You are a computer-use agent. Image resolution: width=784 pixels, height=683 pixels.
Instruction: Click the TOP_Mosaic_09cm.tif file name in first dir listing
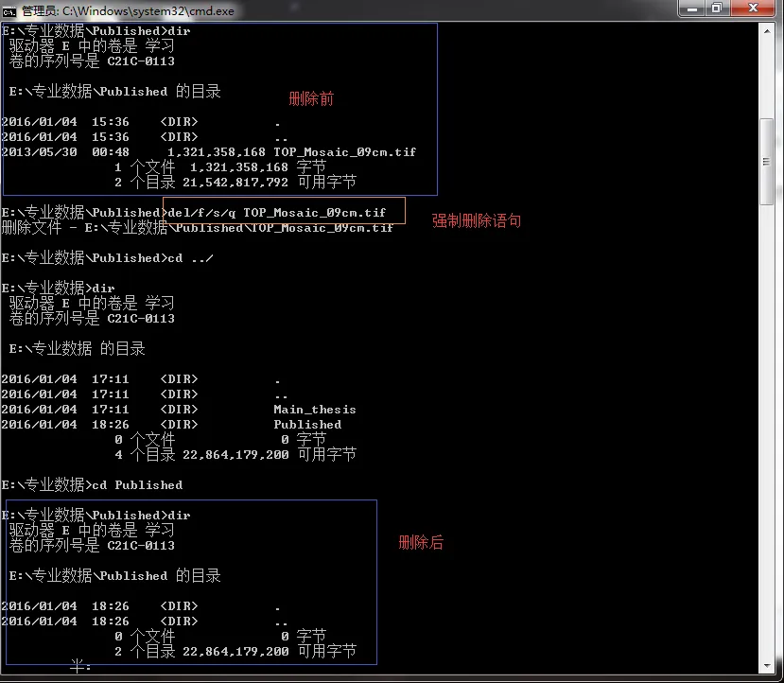(344, 152)
